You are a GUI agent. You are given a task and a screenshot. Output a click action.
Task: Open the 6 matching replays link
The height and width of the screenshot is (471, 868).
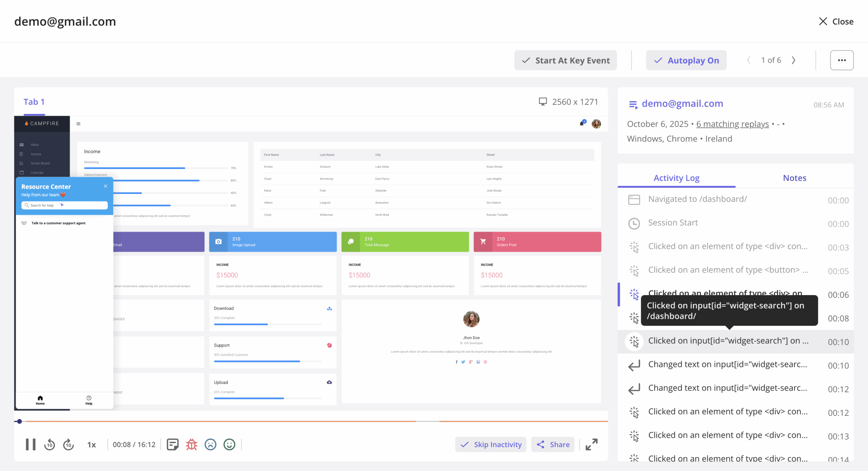pyautogui.click(x=732, y=124)
